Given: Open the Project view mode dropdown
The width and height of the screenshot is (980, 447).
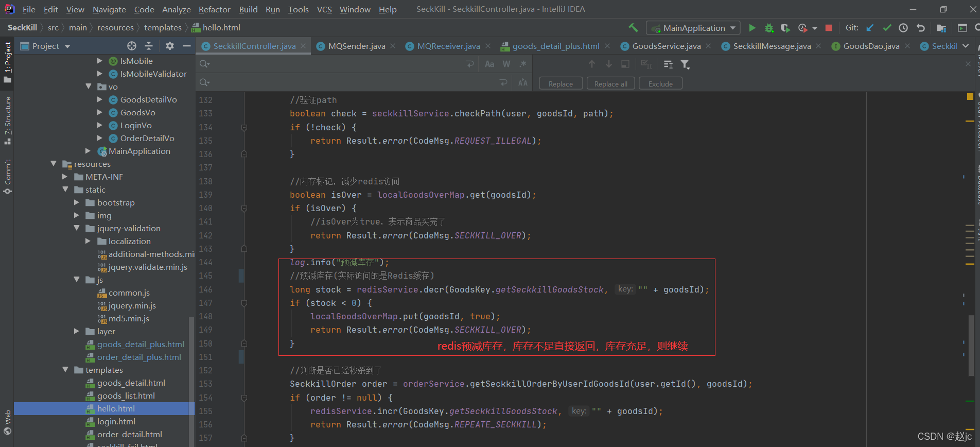Looking at the screenshot, I should pos(46,46).
